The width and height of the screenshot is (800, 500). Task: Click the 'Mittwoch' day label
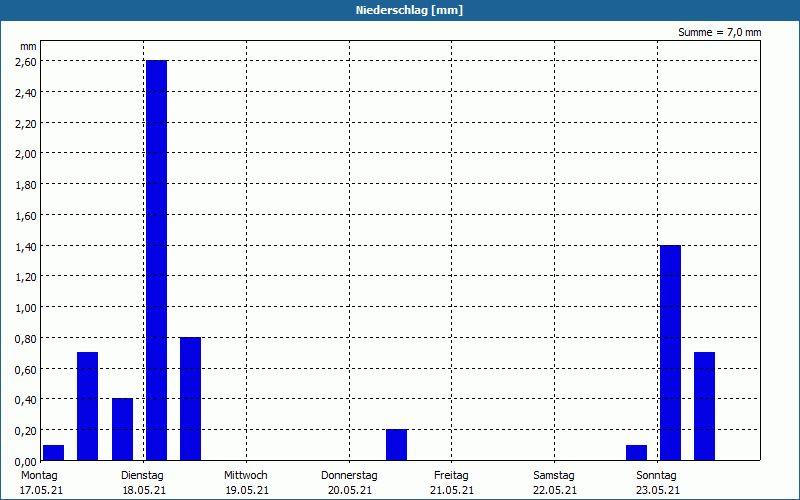coord(245,475)
